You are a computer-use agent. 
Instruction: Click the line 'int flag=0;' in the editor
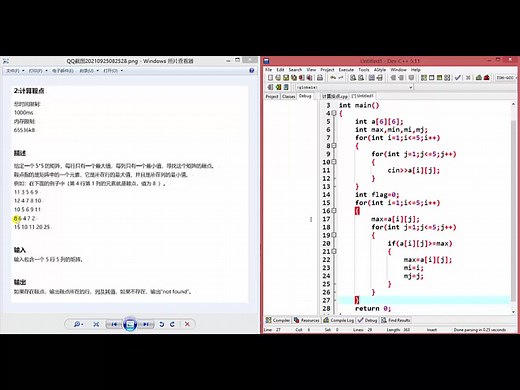[377, 195]
